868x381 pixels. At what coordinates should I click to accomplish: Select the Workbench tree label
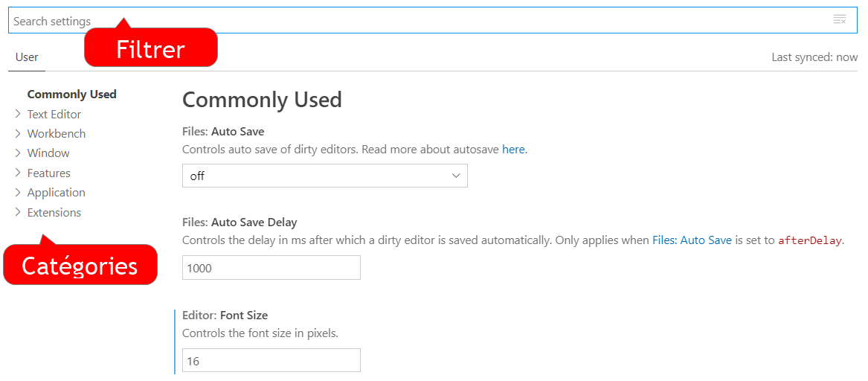(57, 133)
